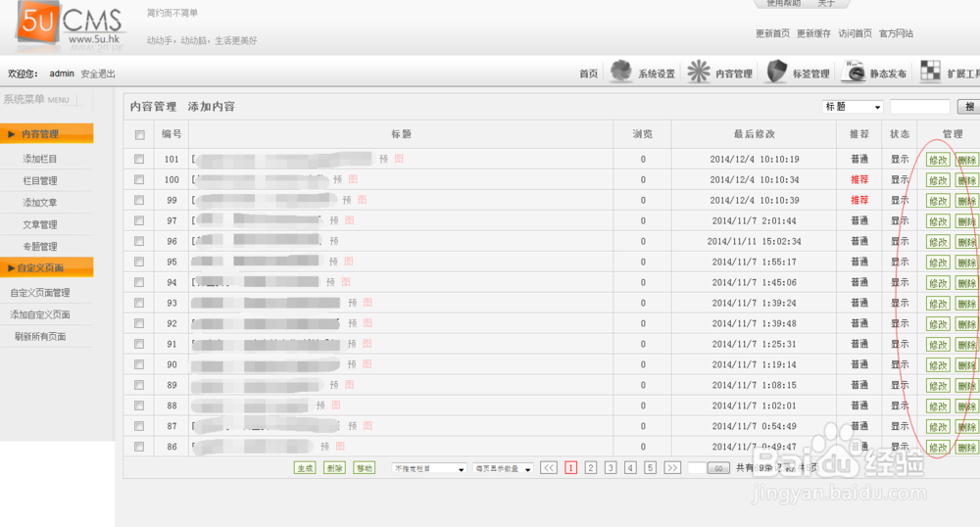Click the 更新缓存 link

click(x=813, y=33)
